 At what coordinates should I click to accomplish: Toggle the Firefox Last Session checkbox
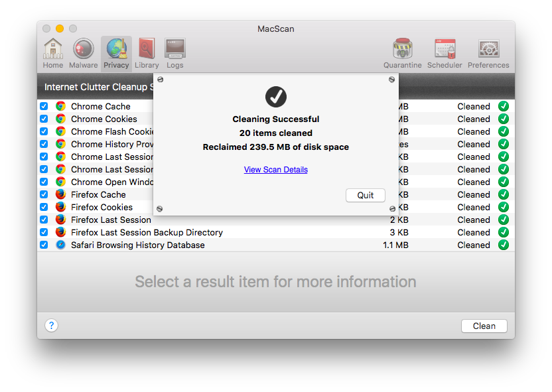coord(44,220)
